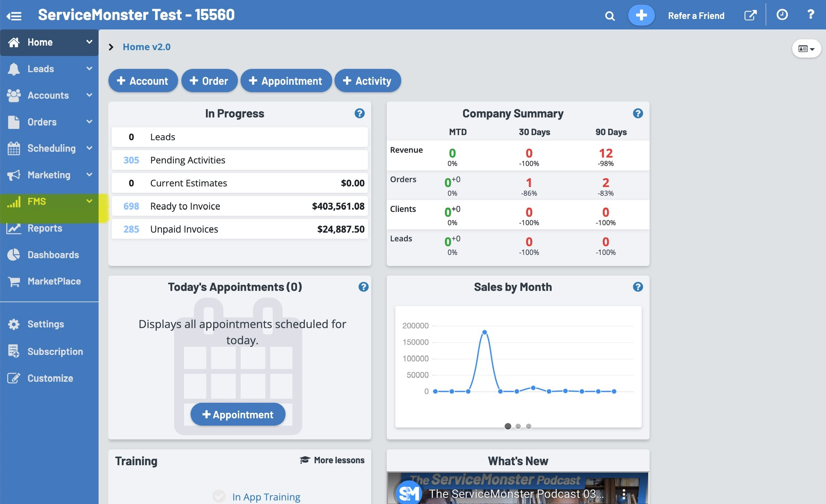Screen dimensions: 826x504
Task: Expand the Scheduling sidebar chevron
Action: 89,148
